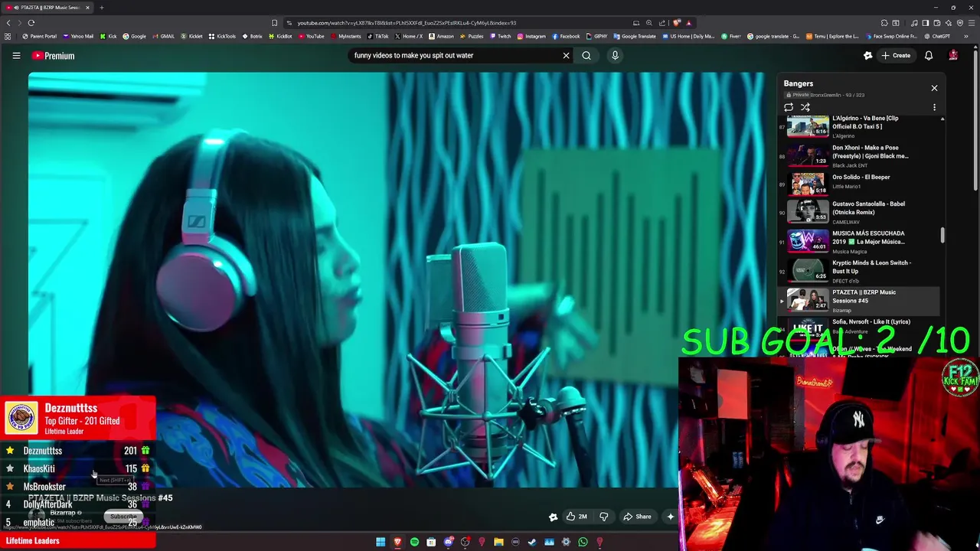Viewport: 980px width, 551px height.
Task: Play L'Algérino - Va Bene from playlist
Action: (859, 126)
